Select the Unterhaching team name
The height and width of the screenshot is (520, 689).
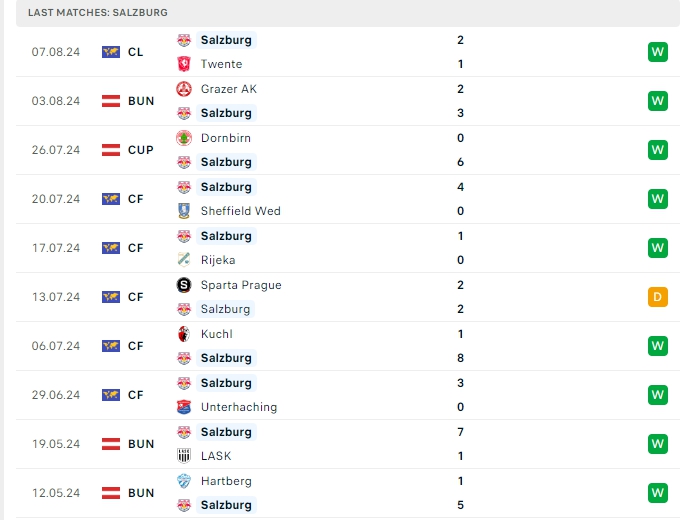238,407
